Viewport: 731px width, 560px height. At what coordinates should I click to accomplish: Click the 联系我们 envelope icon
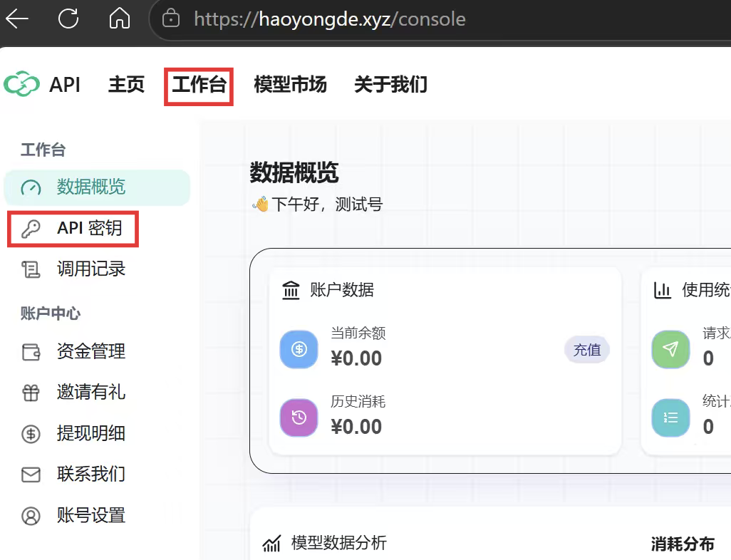point(31,475)
